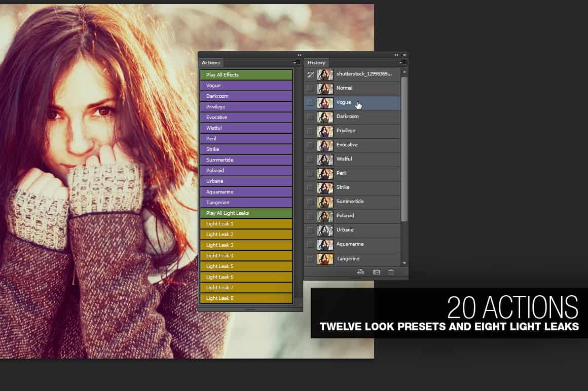
Task: Click the History panel scrollbar thumb
Action: 405,149
